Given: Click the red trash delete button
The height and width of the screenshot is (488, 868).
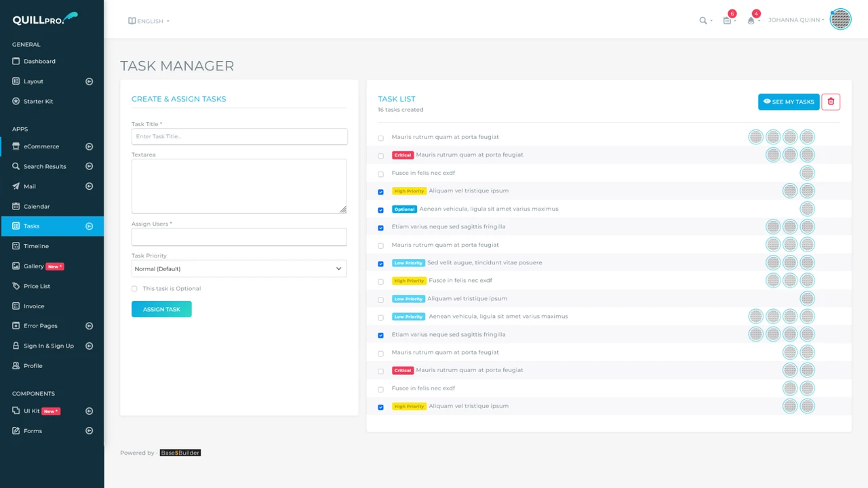Looking at the screenshot, I should pyautogui.click(x=831, y=102).
